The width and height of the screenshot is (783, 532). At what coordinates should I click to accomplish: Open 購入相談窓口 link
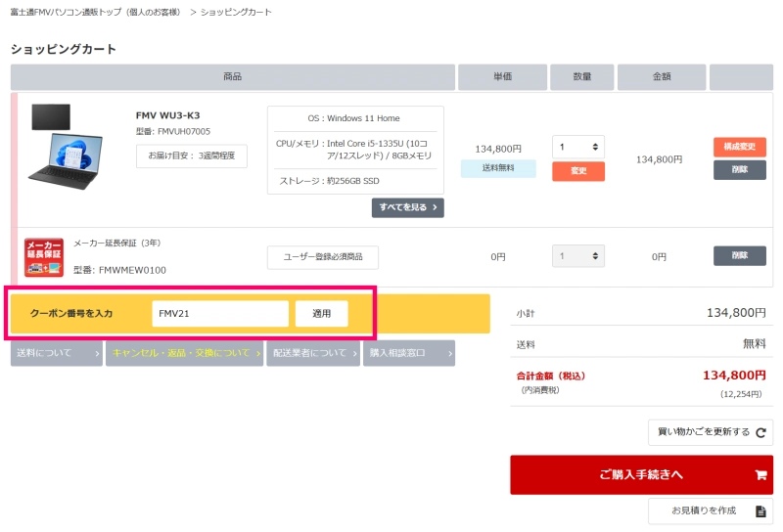pos(409,353)
